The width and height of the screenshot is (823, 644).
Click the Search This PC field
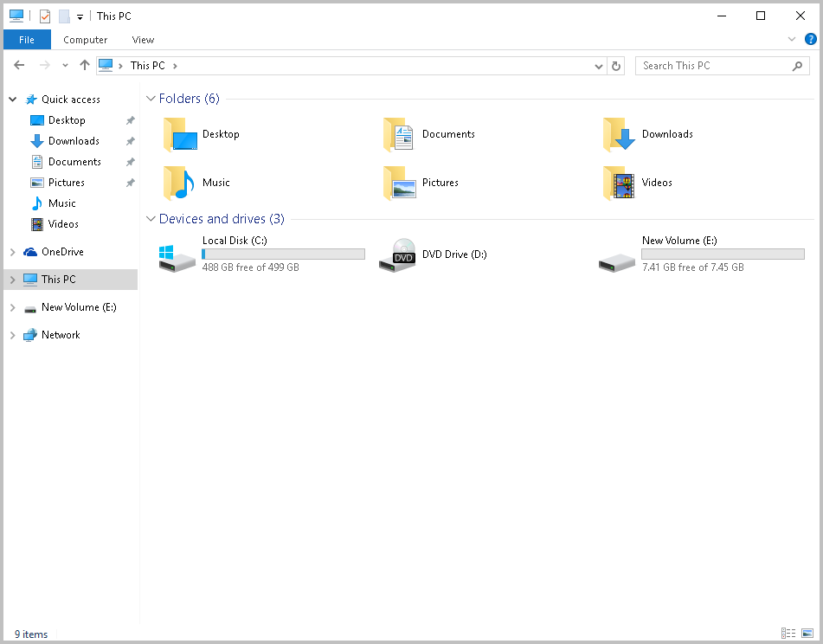click(x=714, y=66)
